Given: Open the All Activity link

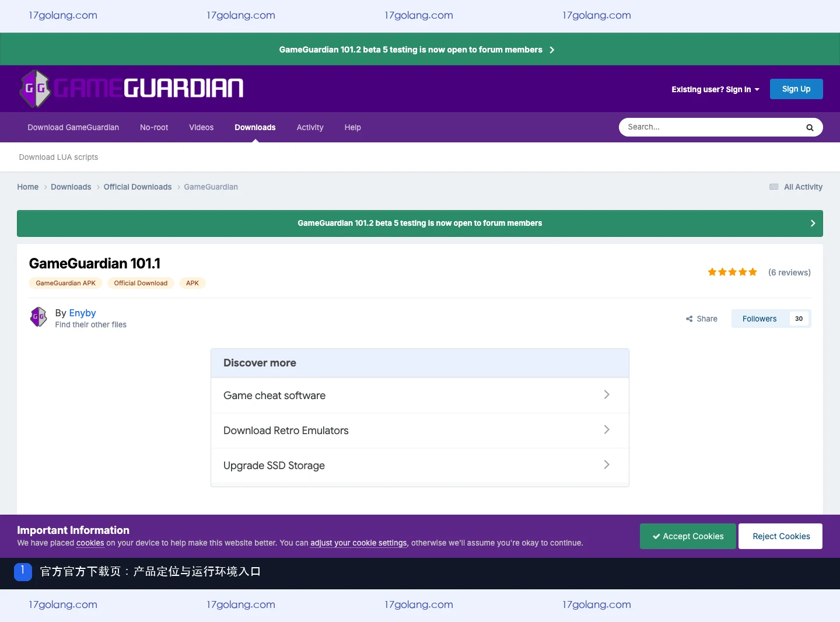Looking at the screenshot, I should tap(803, 187).
